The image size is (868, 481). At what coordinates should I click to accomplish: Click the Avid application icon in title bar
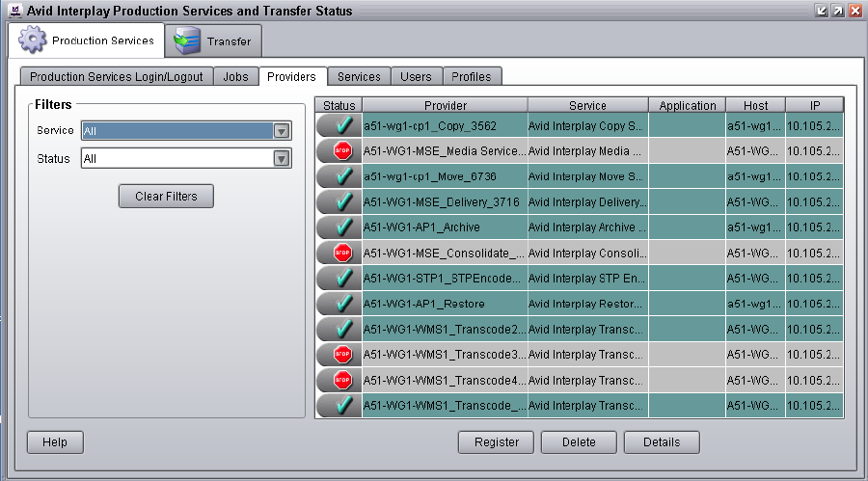click(15, 11)
